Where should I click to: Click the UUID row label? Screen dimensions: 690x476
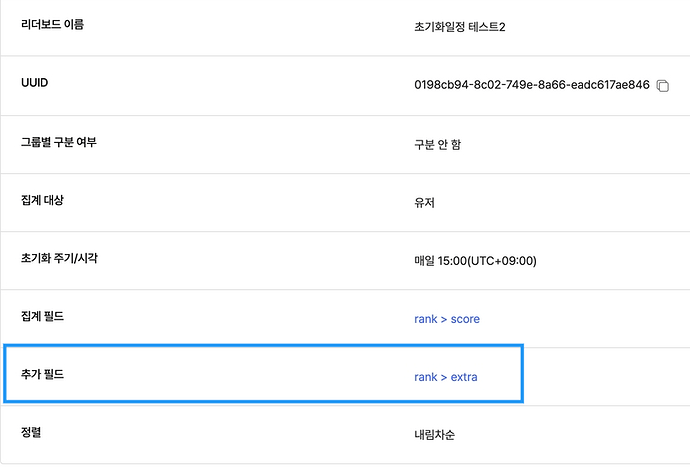coord(34,83)
